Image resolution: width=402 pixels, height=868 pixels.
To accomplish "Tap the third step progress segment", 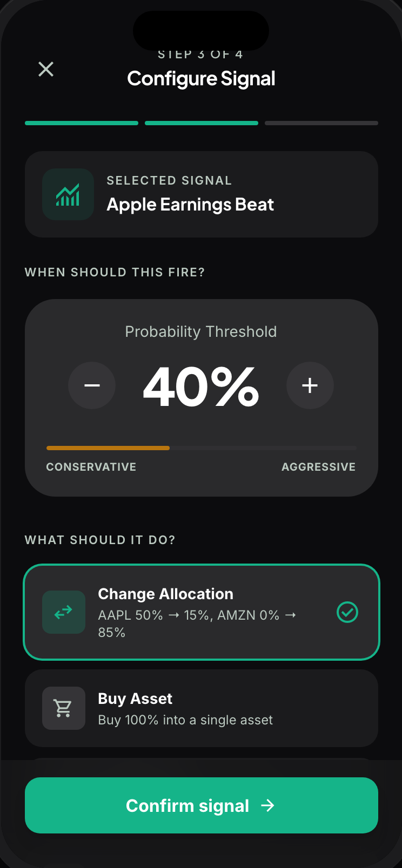I will coord(321,123).
